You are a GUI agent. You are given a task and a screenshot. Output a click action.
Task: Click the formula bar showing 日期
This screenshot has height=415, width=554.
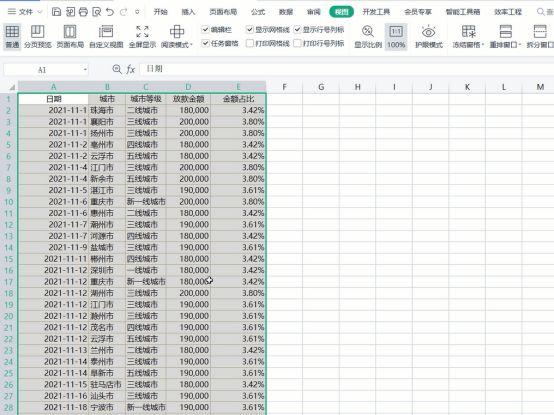(346, 69)
